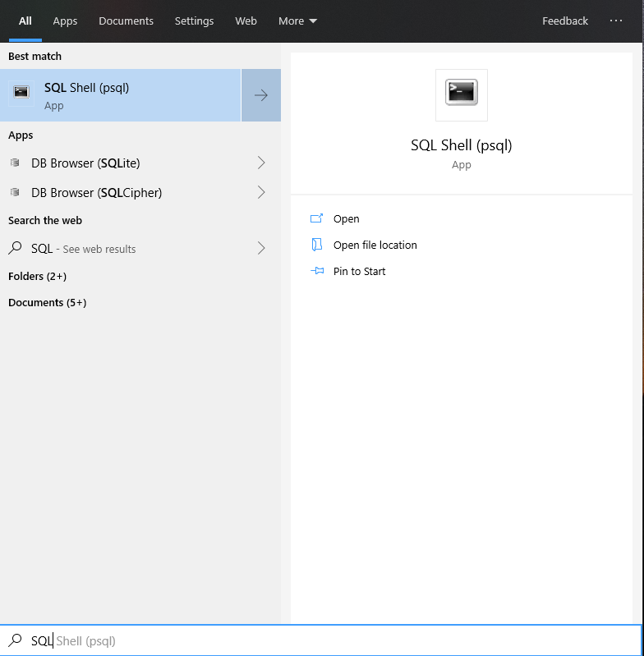This screenshot has height=656, width=644.
Task: Click the SQL Shell terminal icon in Best match
Action: coord(21,91)
